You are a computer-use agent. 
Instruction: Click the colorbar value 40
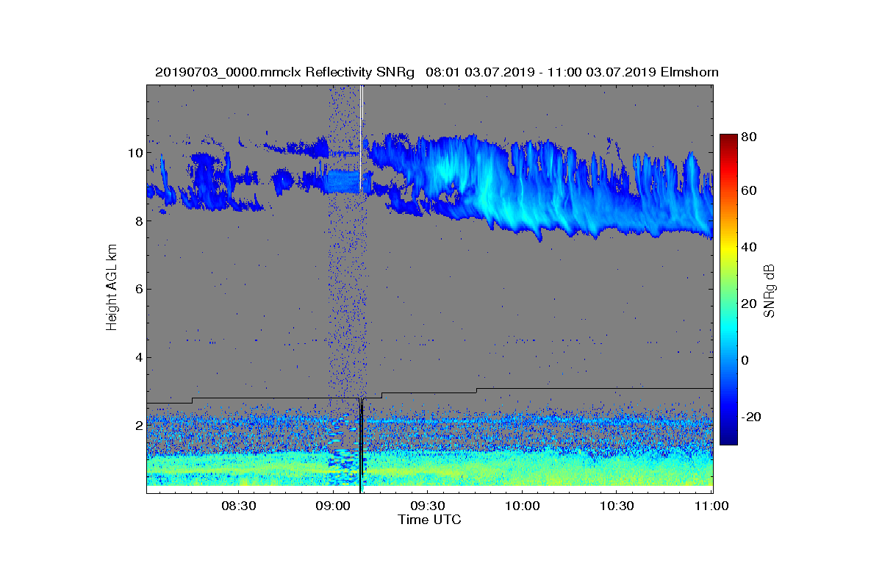[x=750, y=247]
